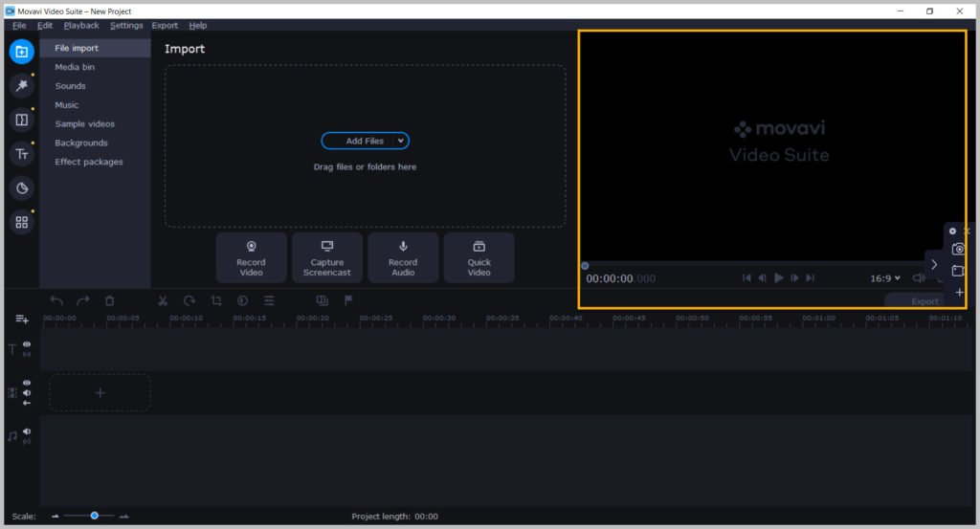The image size is (980, 529).
Task: Open the Stickers clock-shaped tab
Action: coord(21,188)
